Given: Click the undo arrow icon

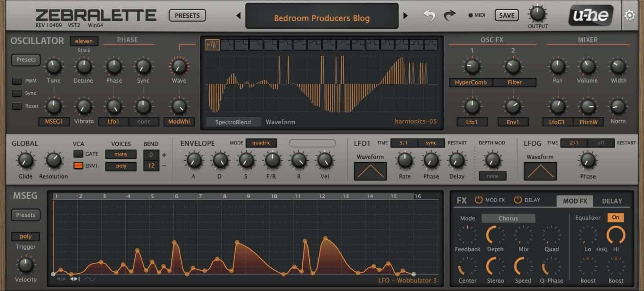Looking at the screenshot, I should tap(429, 16).
